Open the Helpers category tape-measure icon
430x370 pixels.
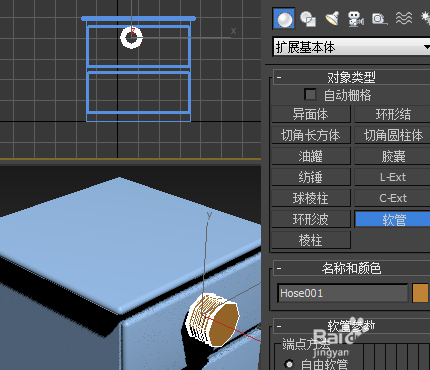click(379, 18)
